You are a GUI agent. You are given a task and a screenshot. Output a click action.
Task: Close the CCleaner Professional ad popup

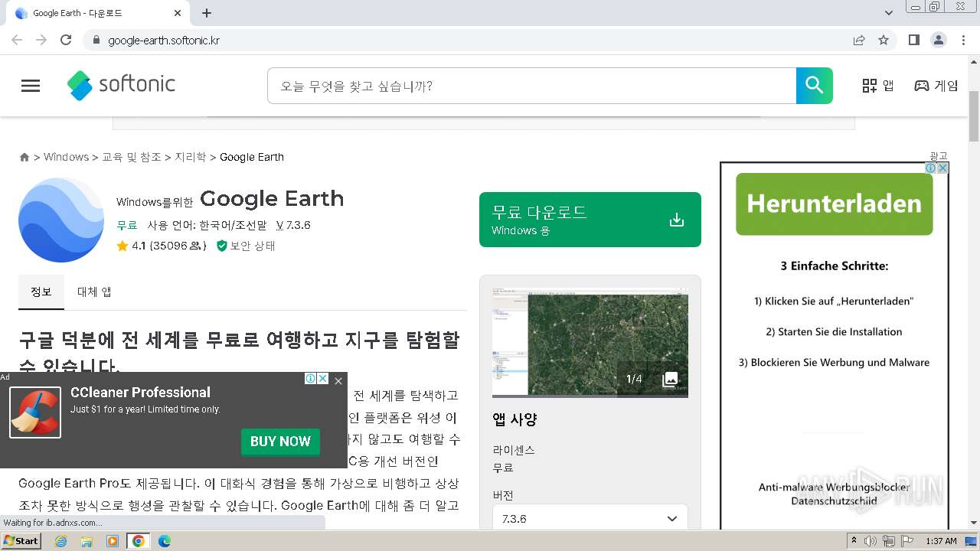coord(338,380)
